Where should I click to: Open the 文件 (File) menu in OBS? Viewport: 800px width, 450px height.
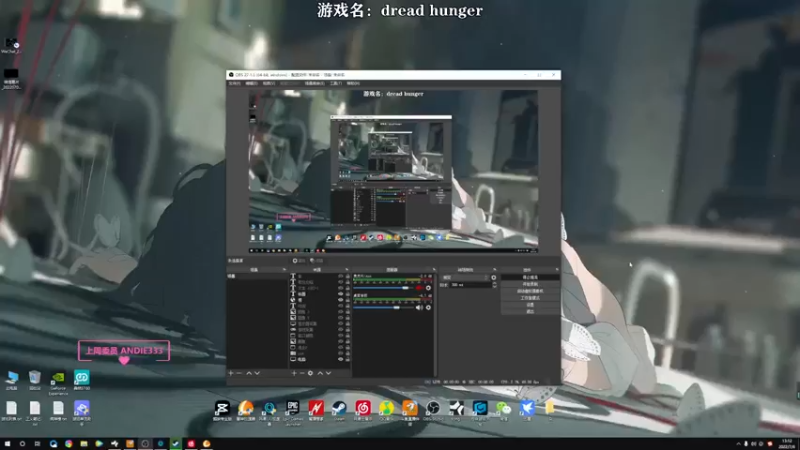tap(234, 83)
